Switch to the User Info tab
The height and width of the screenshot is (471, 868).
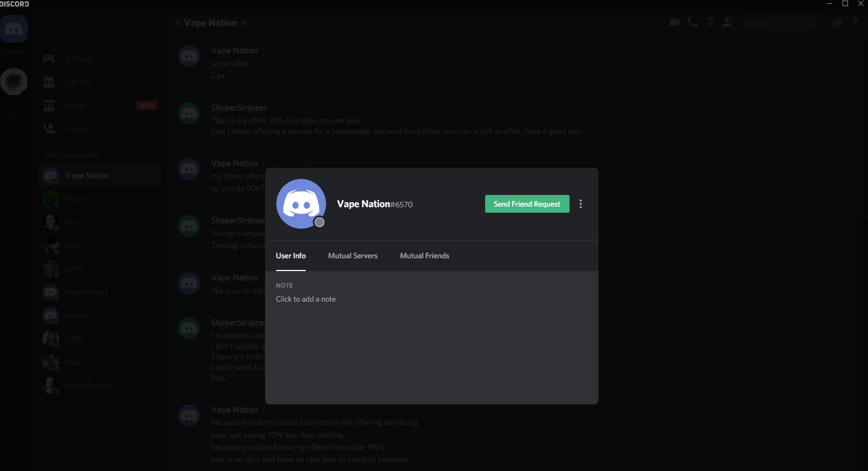click(x=291, y=255)
